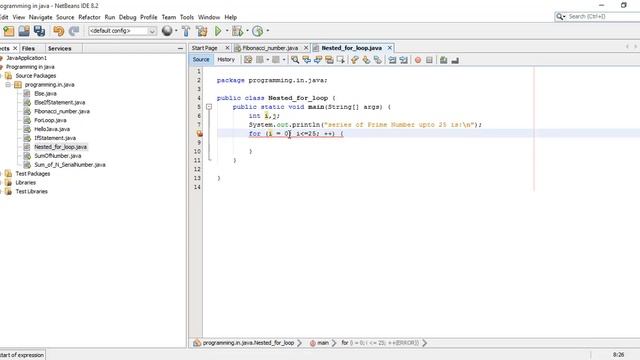Go to Previous Bookmark icon
The width and height of the screenshot is (640, 360).
tap(354, 60)
